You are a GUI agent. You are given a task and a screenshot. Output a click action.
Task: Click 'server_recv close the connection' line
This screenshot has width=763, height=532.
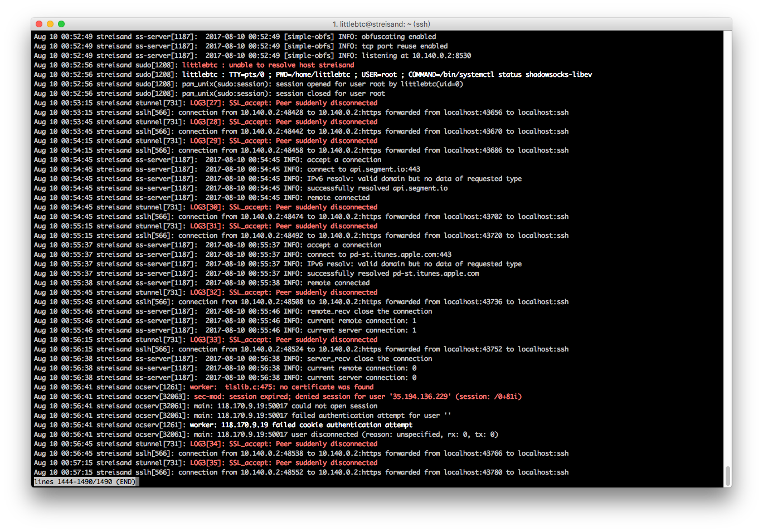point(233,359)
